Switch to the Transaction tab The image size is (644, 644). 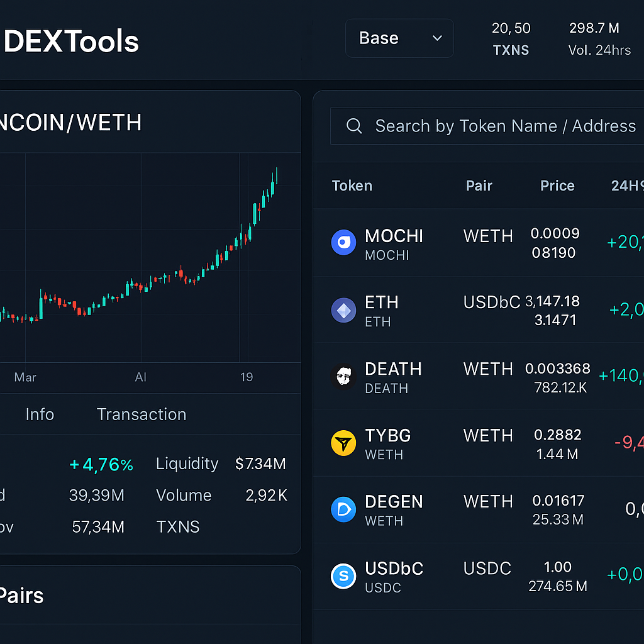click(141, 414)
